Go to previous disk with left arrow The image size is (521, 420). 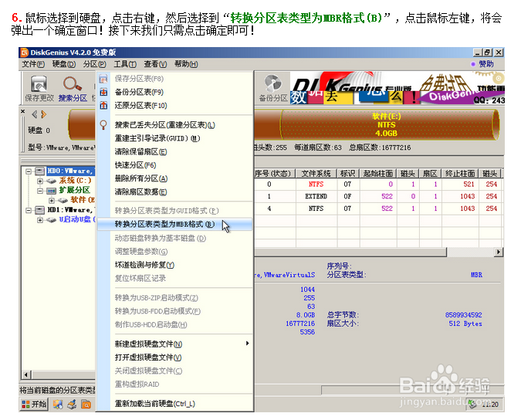(35, 114)
